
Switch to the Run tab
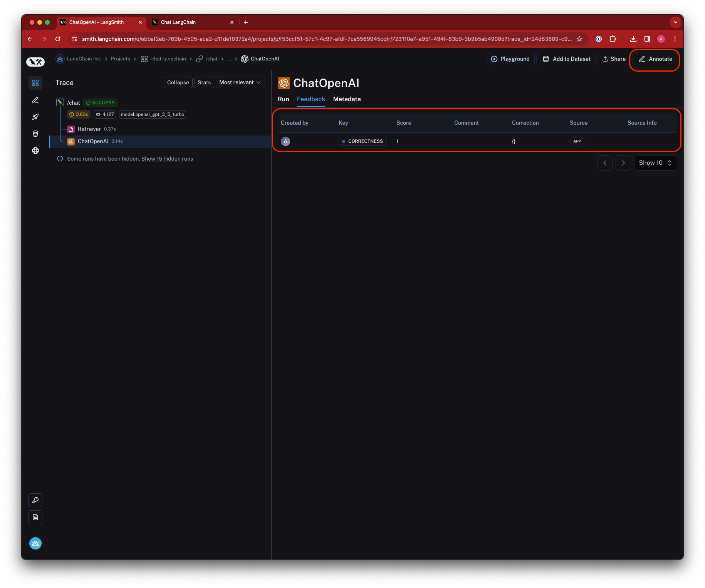coord(284,99)
